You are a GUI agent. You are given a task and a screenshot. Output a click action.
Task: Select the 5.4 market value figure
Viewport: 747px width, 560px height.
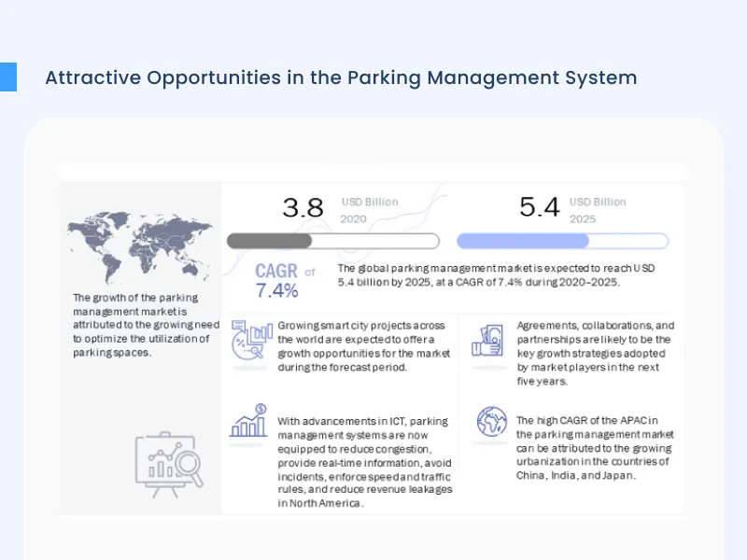click(x=540, y=208)
